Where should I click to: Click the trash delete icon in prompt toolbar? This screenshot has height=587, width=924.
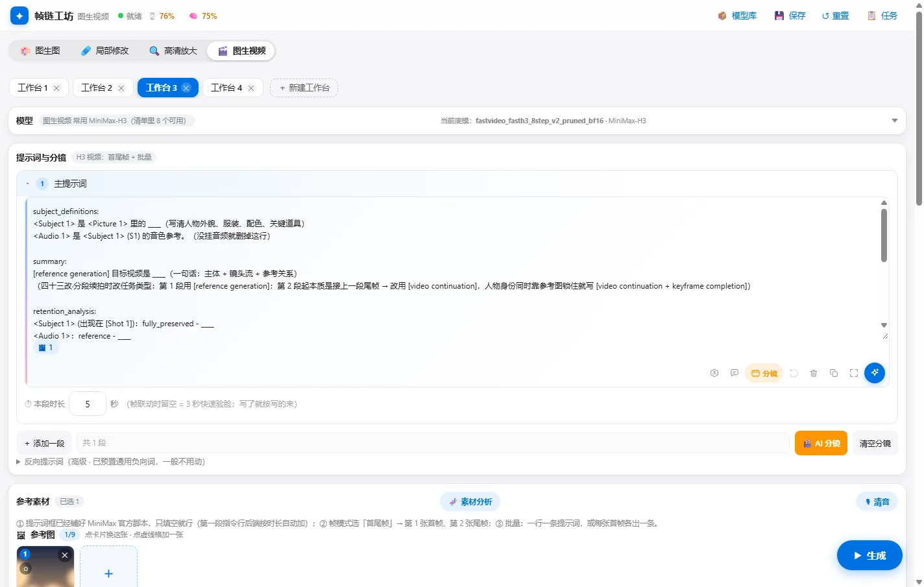[x=814, y=373]
